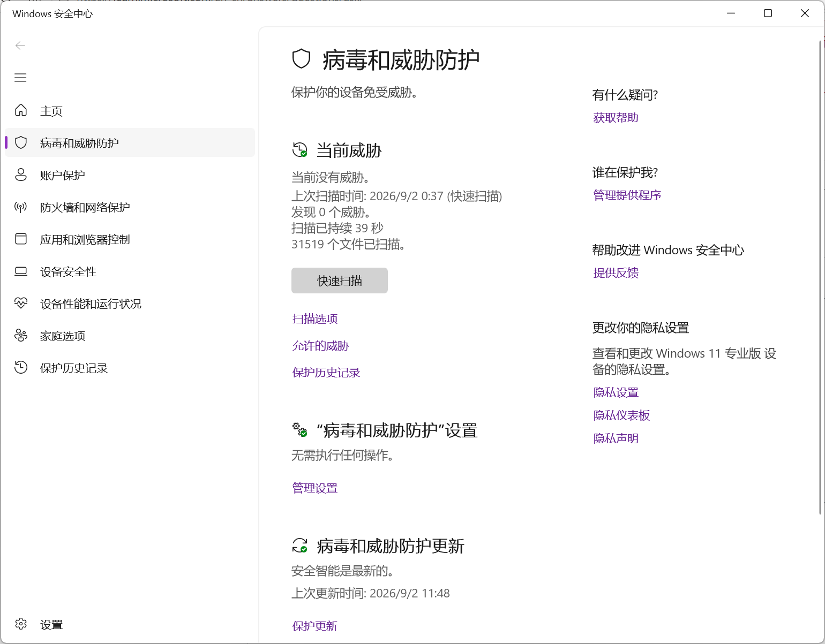Open 主页 in the sidebar
Image resolution: width=825 pixels, height=644 pixels.
point(130,111)
